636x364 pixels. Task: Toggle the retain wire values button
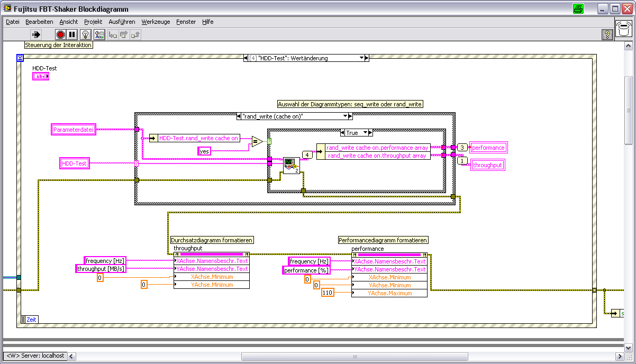click(99, 35)
